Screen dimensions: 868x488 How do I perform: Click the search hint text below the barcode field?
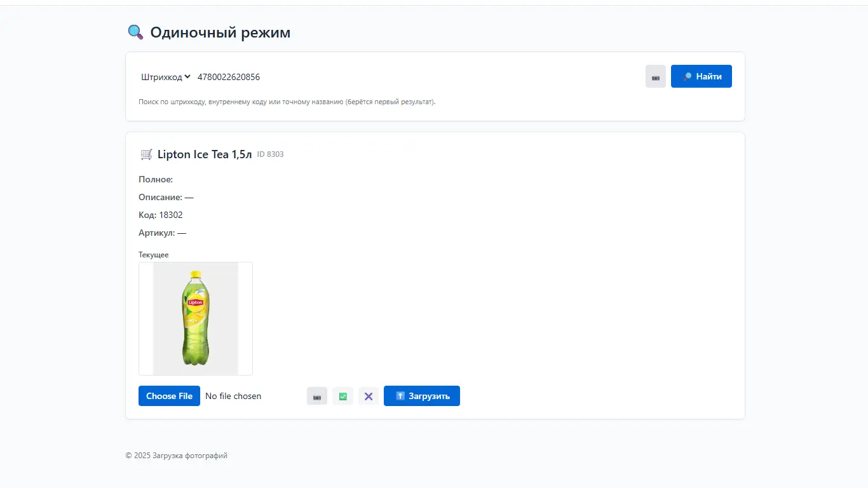[x=287, y=102]
